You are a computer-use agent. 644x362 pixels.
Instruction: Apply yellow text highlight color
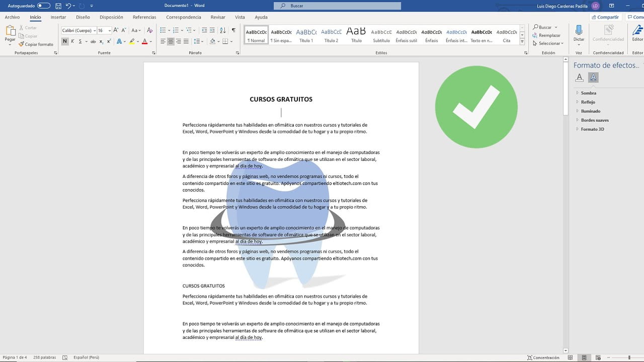coord(132,41)
